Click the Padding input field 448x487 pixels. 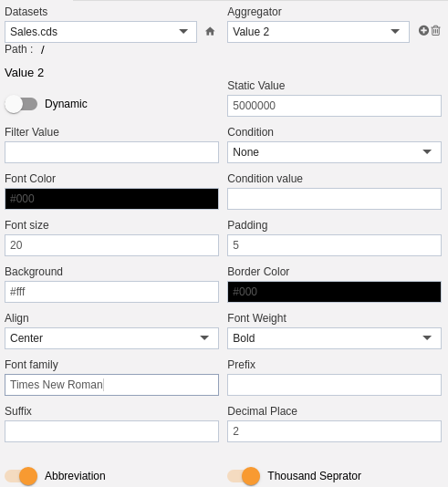point(334,245)
